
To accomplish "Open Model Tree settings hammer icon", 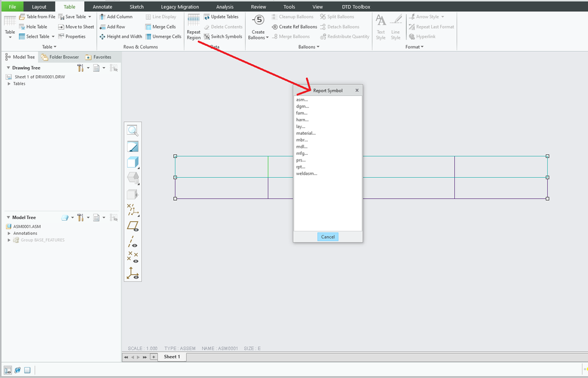I will click(80, 217).
